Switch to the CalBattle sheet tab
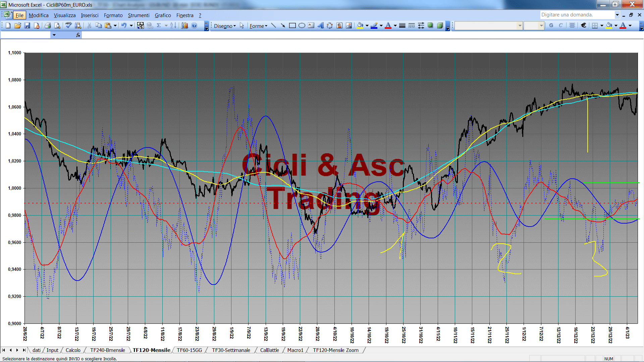The height and width of the screenshot is (362, 644). (x=269, y=350)
